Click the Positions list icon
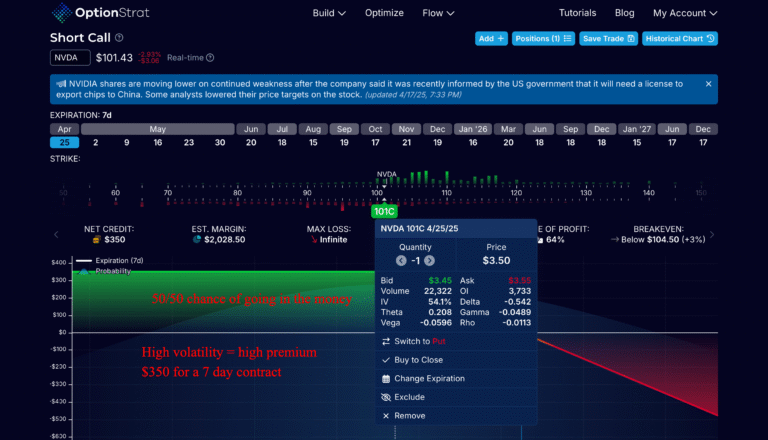This screenshot has height=440, width=768. [x=567, y=38]
